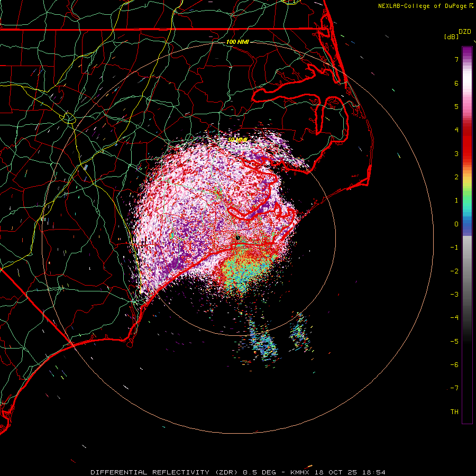Click the red 3 dB segment of the color bar
This screenshot has height=476, width=476.
467,152
